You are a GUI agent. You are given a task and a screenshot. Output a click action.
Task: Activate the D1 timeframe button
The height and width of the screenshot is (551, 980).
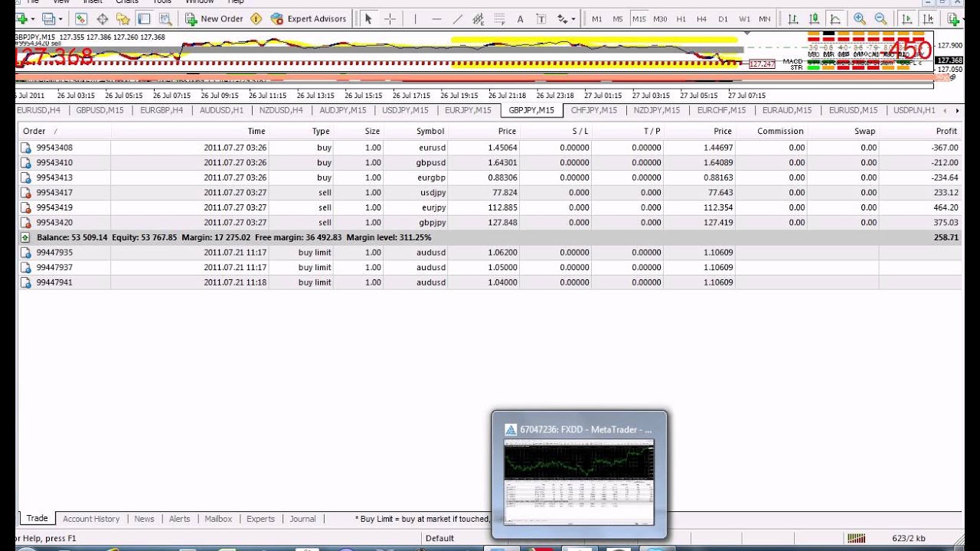(723, 18)
